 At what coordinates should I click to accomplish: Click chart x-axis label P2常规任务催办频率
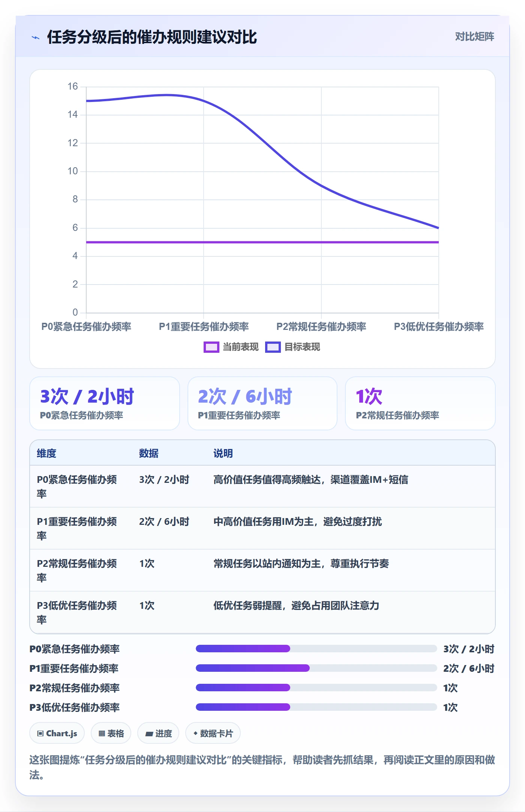321,327
